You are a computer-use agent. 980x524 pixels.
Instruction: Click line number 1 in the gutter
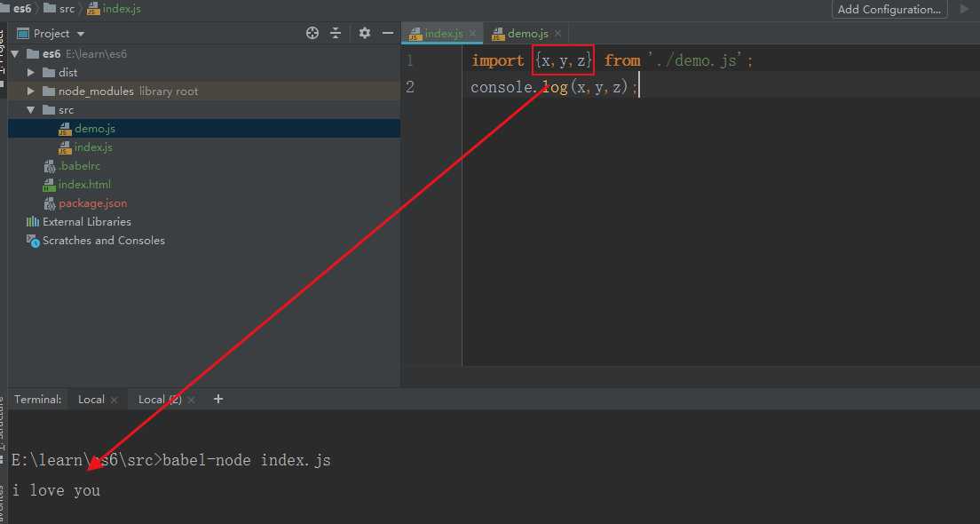[x=410, y=60]
